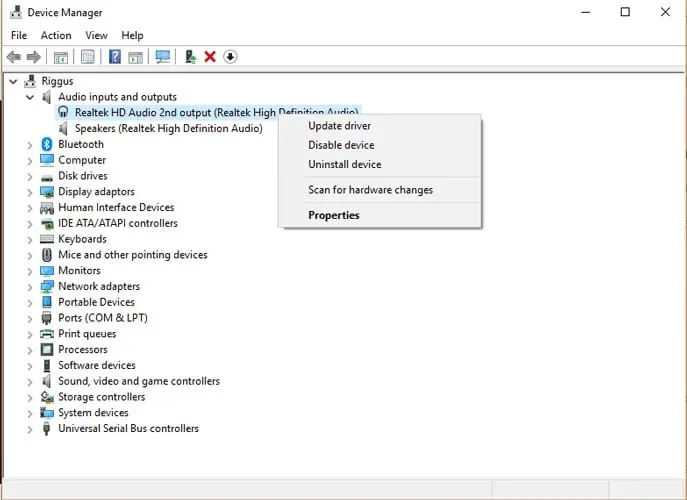Click the Print queues printer icon
This screenshot has height=500, width=687.
46,334
